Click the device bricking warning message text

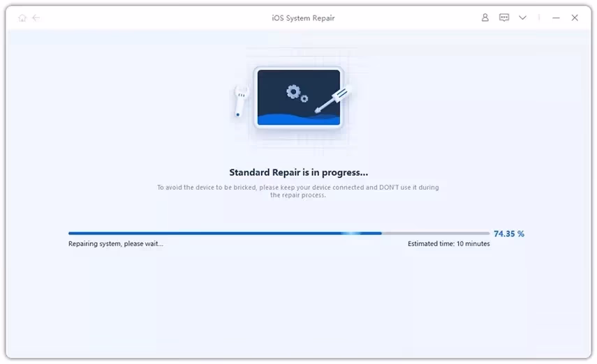pyautogui.click(x=298, y=191)
